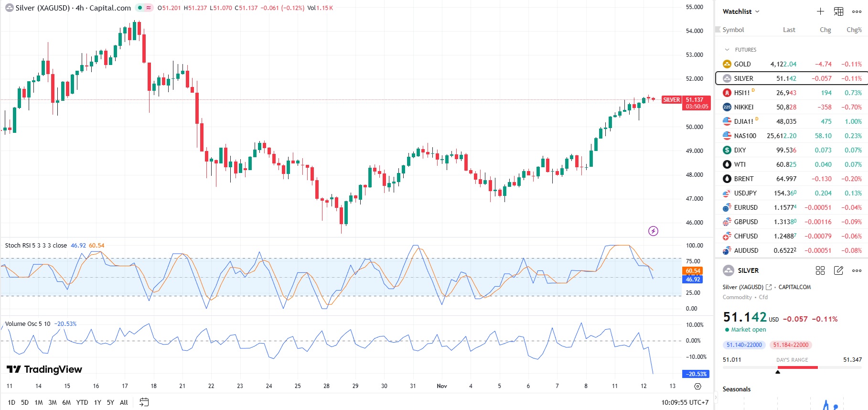Screen dimensions: 868x410
Task: Click the purple lightning event icon
Action: click(x=653, y=231)
